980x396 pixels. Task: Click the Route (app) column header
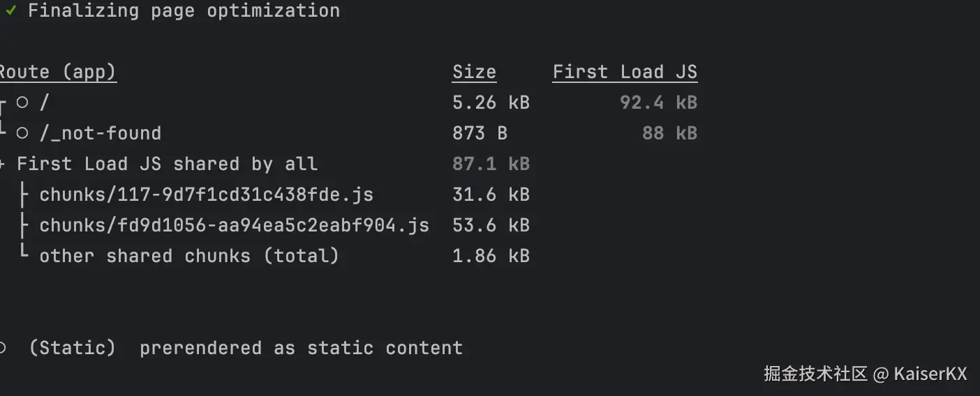coord(57,72)
